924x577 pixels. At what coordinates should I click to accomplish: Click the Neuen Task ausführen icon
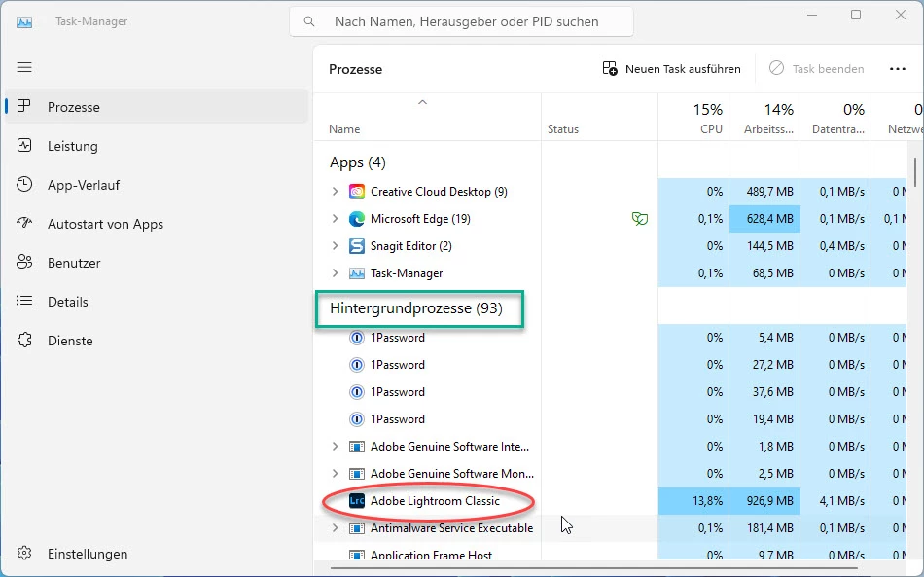[x=610, y=68]
